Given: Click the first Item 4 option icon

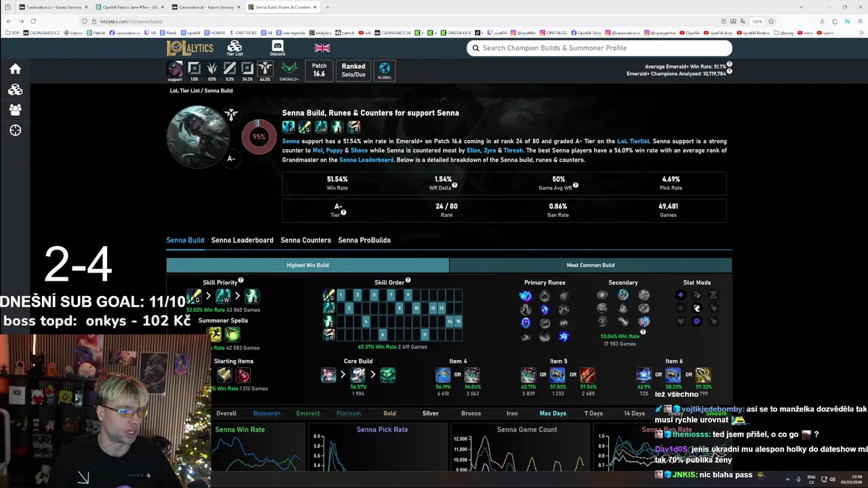Looking at the screenshot, I should pos(443,375).
